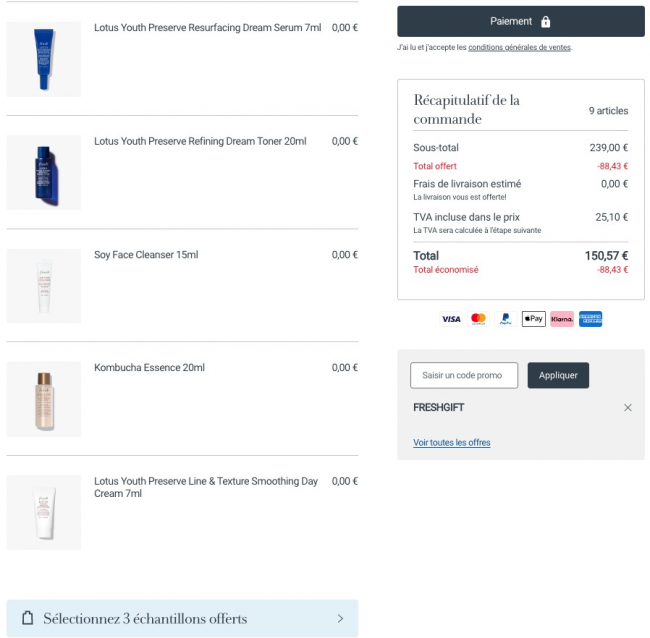This screenshot has width=650, height=638.
Task: Open Voir toutes les offres link
Action: coord(451,442)
